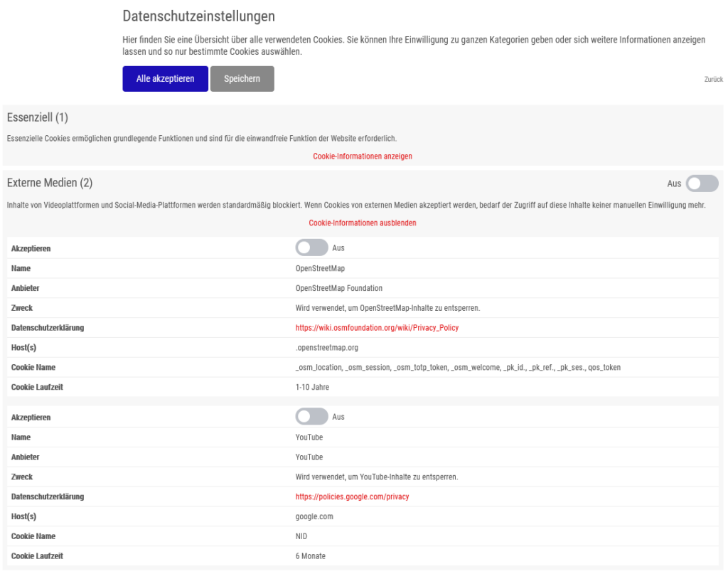Open the policies.google.com/privacy link
Viewport: 728px width, 574px height.
tap(352, 497)
